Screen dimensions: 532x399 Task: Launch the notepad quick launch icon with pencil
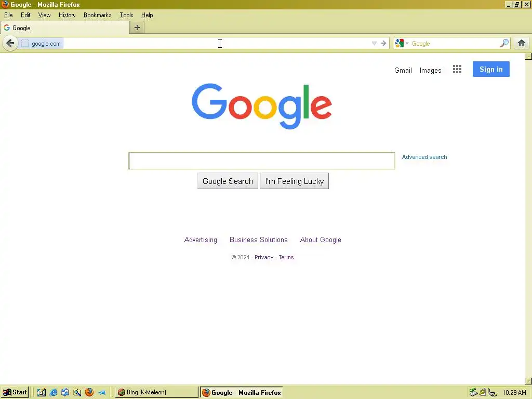(42, 392)
